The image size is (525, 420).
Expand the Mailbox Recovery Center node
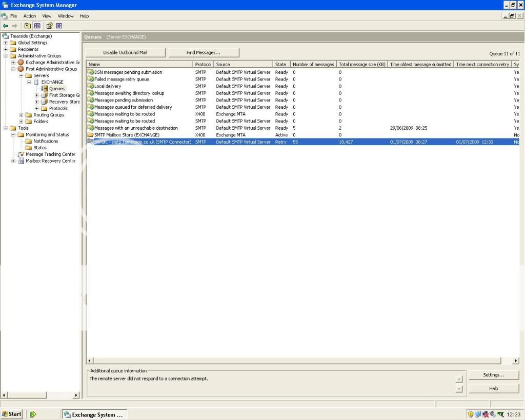pos(13,161)
